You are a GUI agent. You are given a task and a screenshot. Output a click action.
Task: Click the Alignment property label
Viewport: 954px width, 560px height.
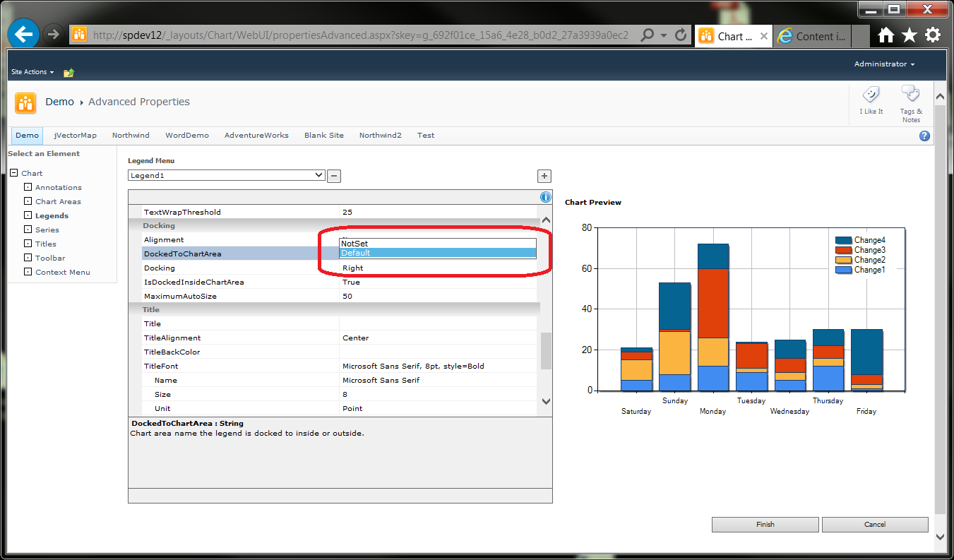click(164, 239)
